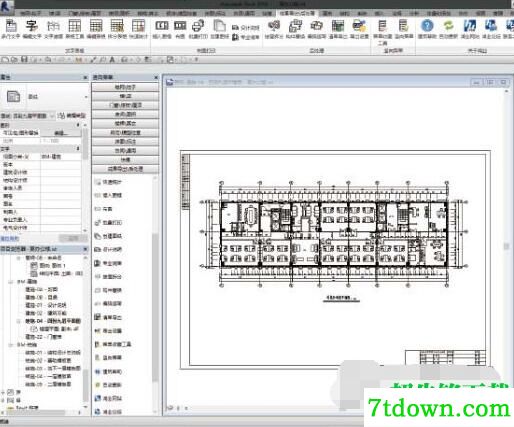Click the save icon in quick access toolbar
514x427 pixels.
pos(24,60)
